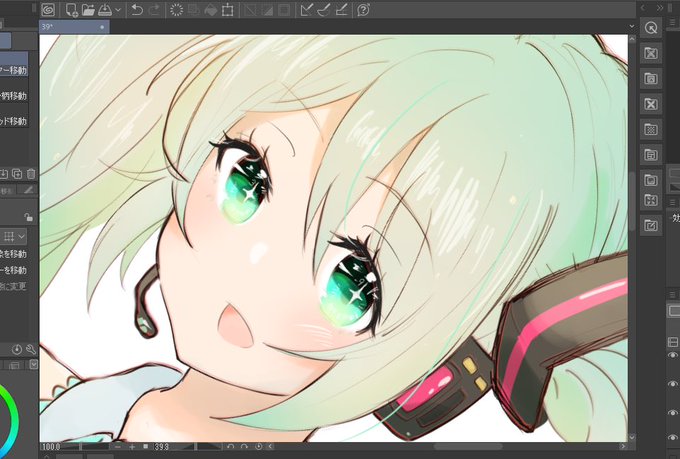Screen dimensions: 680x459
Task: Hide the topmost visible layer eye
Action: point(673,356)
